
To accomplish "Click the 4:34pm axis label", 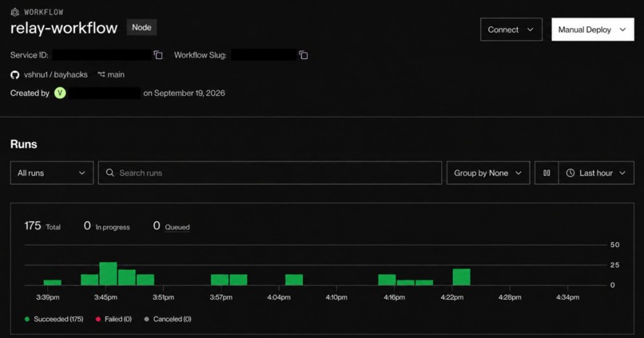I will click(x=567, y=297).
